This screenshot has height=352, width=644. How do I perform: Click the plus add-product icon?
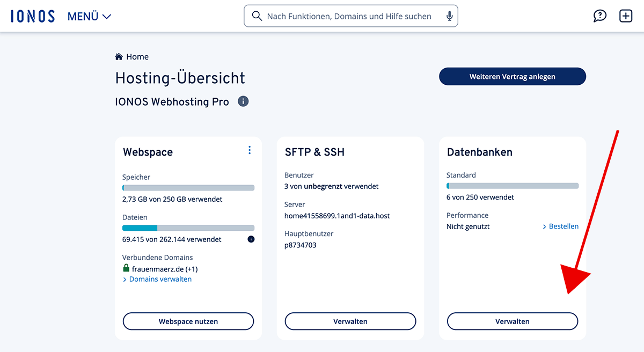[x=626, y=16]
